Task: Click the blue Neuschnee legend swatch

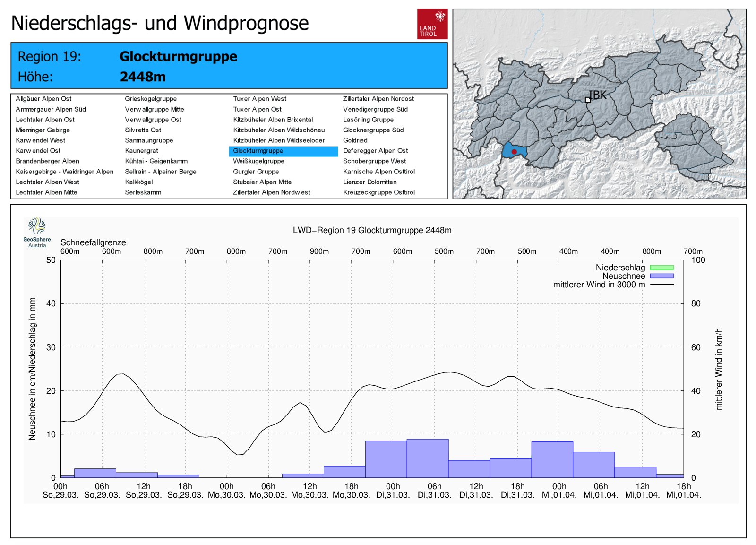Action: [661, 276]
